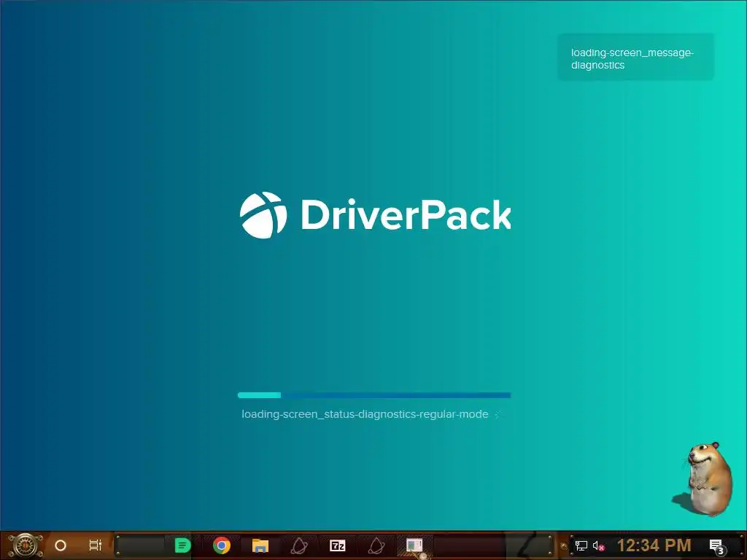The height and width of the screenshot is (560, 747).
Task: Open the steampunk Start button
Action: [24, 545]
